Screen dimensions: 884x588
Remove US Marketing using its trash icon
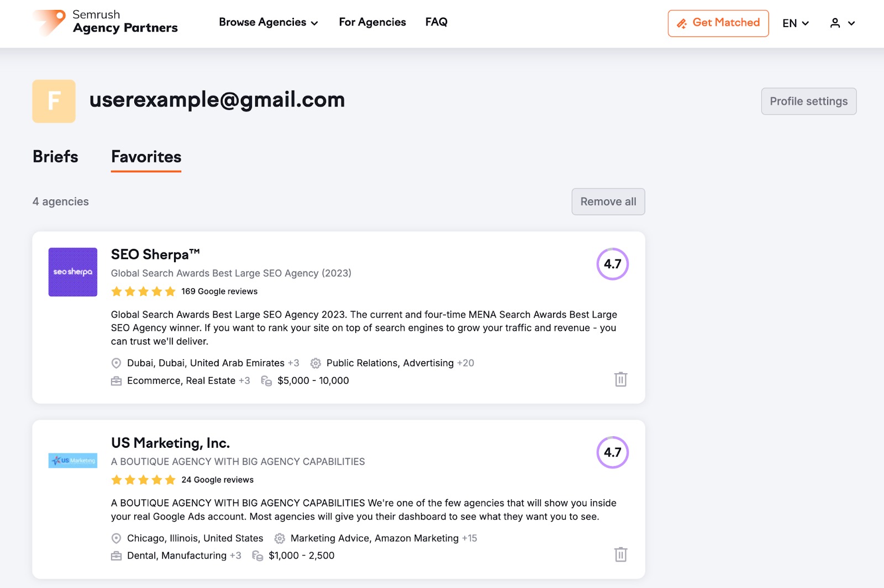click(x=620, y=555)
